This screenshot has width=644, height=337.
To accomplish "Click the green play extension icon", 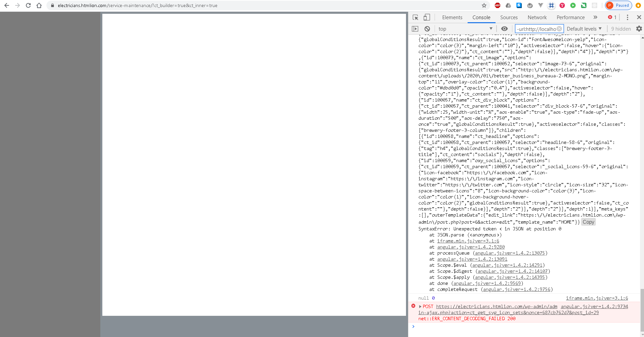I will click(573, 5).
